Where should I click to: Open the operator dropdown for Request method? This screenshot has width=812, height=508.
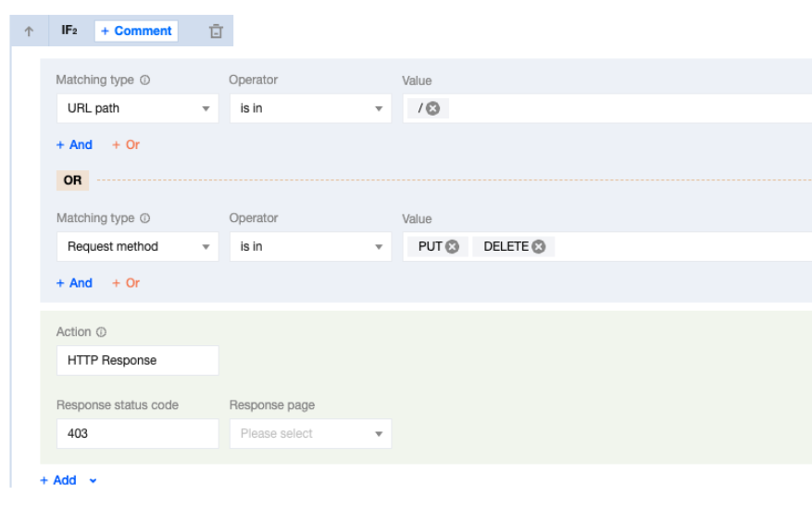(x=310, y=247)
